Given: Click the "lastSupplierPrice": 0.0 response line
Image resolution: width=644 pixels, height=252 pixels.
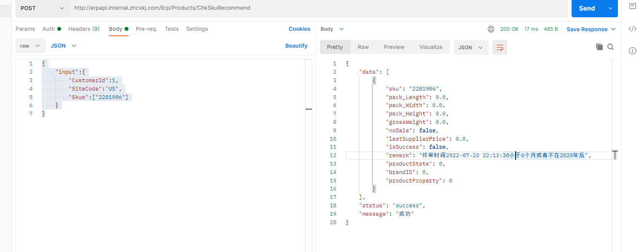Looking at the screenshot, I should (427, 139).
